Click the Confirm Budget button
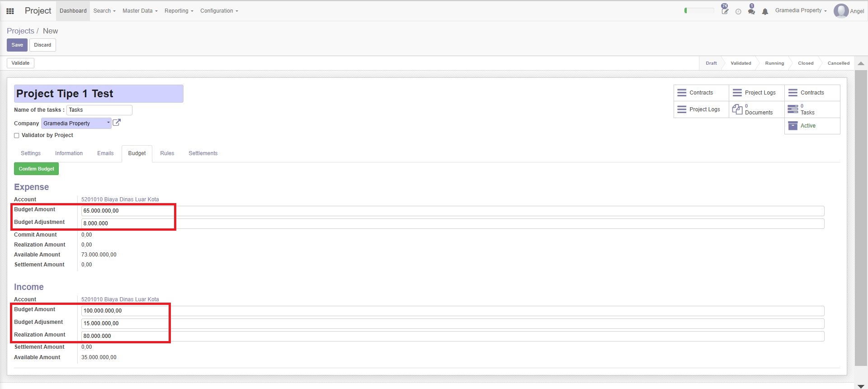 36,169
